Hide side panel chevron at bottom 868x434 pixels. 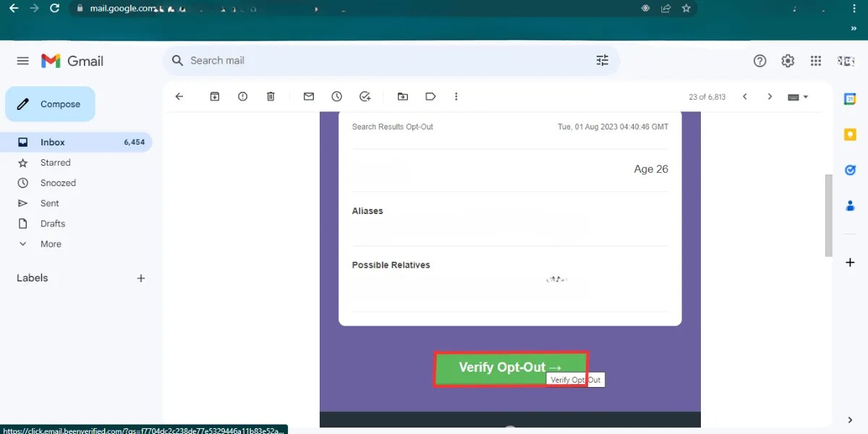point(850,420)
